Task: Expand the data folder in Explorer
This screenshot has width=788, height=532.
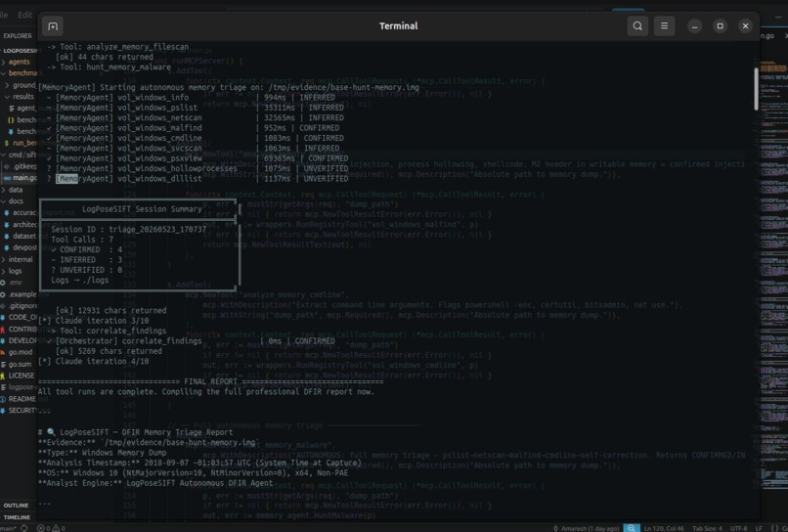Action: (x=15, y=190)
